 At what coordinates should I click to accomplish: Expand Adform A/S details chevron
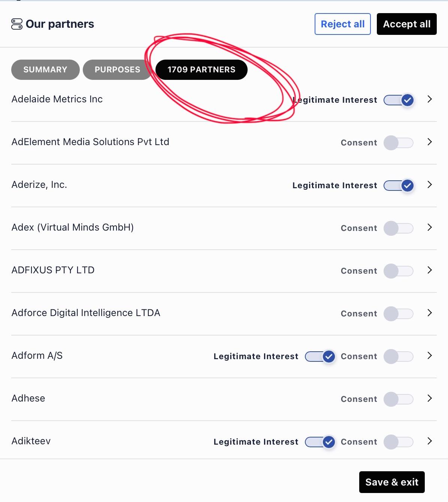pos(430,356)
